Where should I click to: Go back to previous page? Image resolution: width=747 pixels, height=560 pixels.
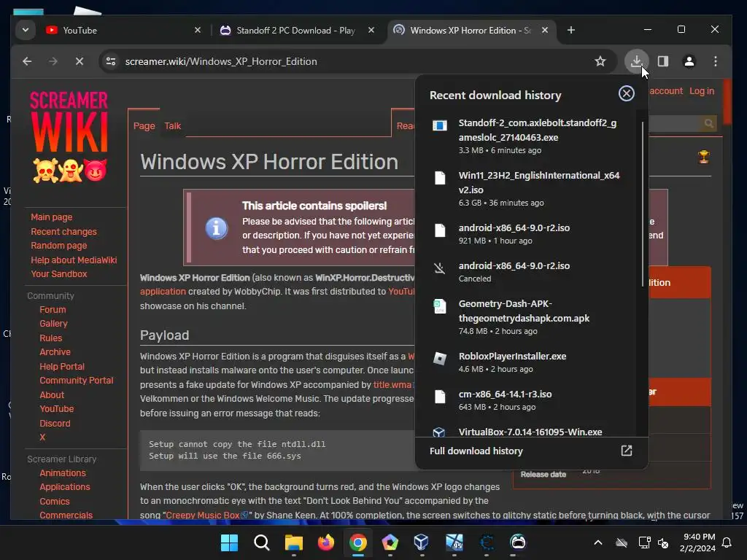tap(27, 61)
